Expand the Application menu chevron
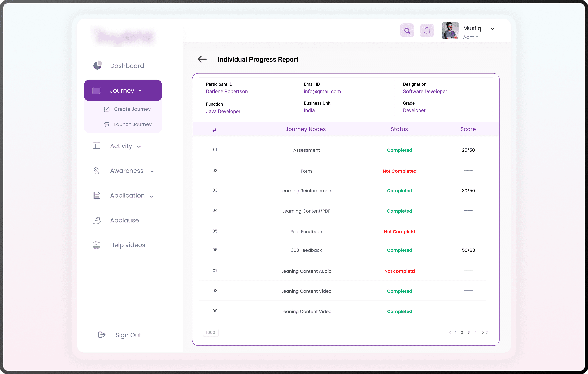Viewport: 588px width, 374px height. point(151,196)
